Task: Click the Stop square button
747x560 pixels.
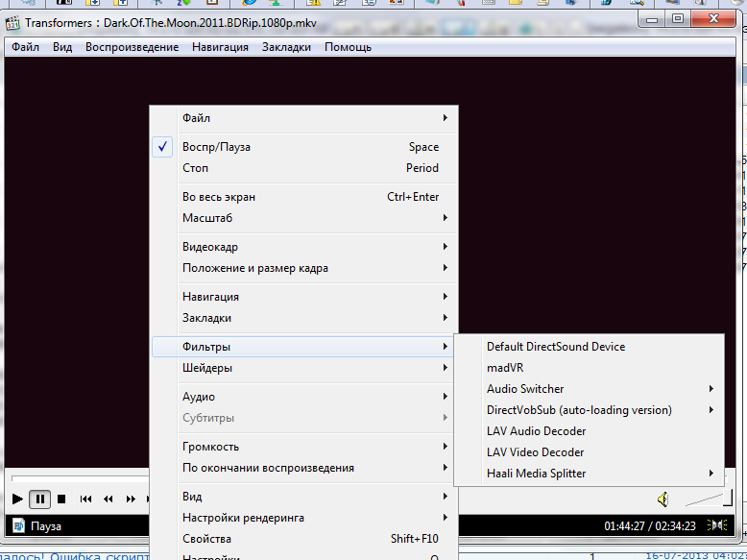Action: 61,499
